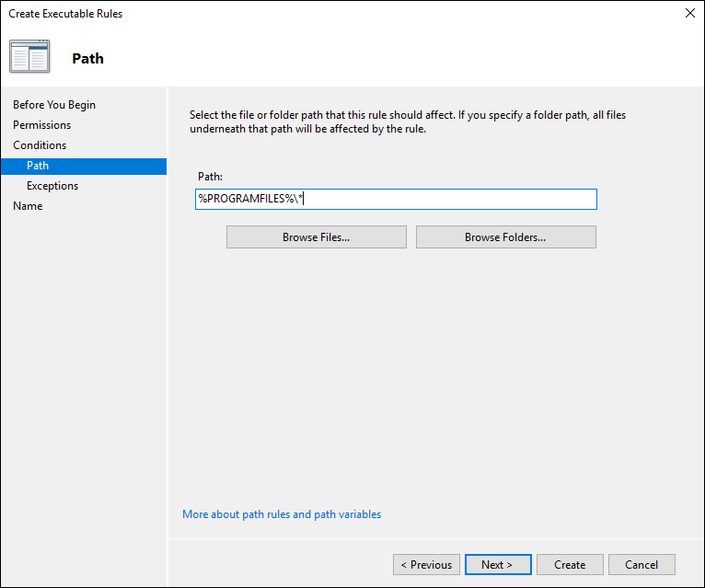Click the Create button
The width and height of the screenshot is (705, 588).
[x=570, y=565]
